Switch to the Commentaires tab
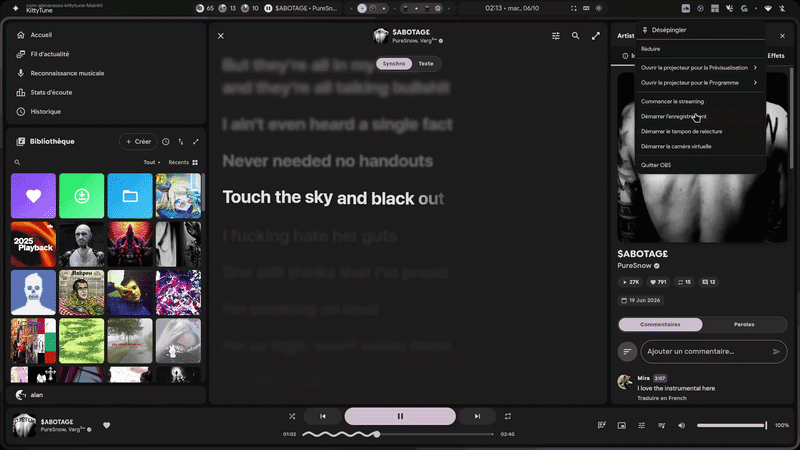 pos(660,324)
